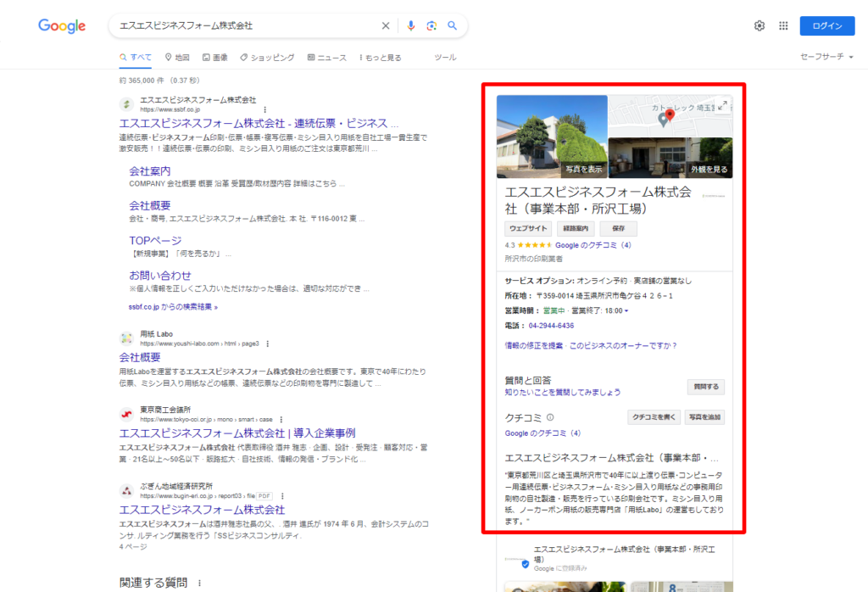Click ぶぎん地域経済研究所 favicon

click(x=127, y=490)
